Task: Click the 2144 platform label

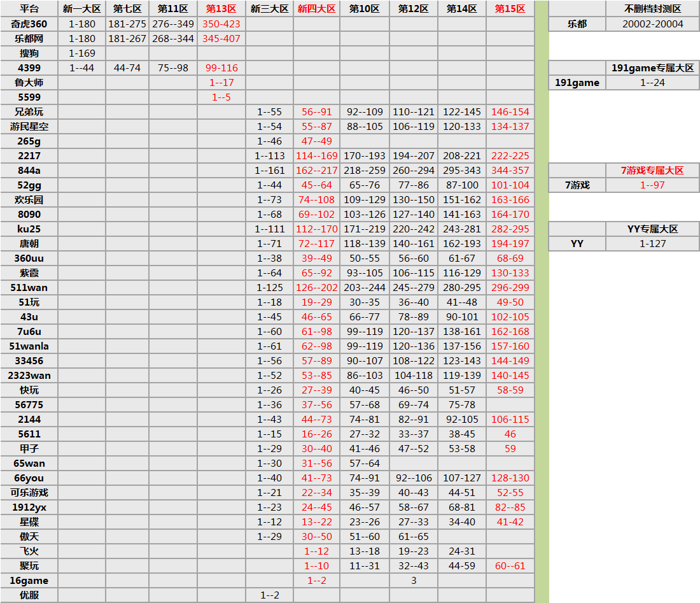Action: pyautogui.click(x=29, y=420)
